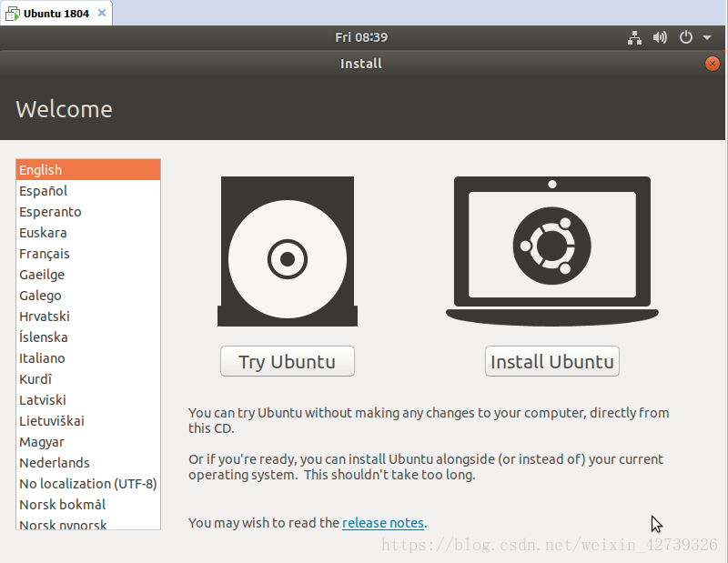
Task: Select Italiano in the language list
Action: (88, 357)
